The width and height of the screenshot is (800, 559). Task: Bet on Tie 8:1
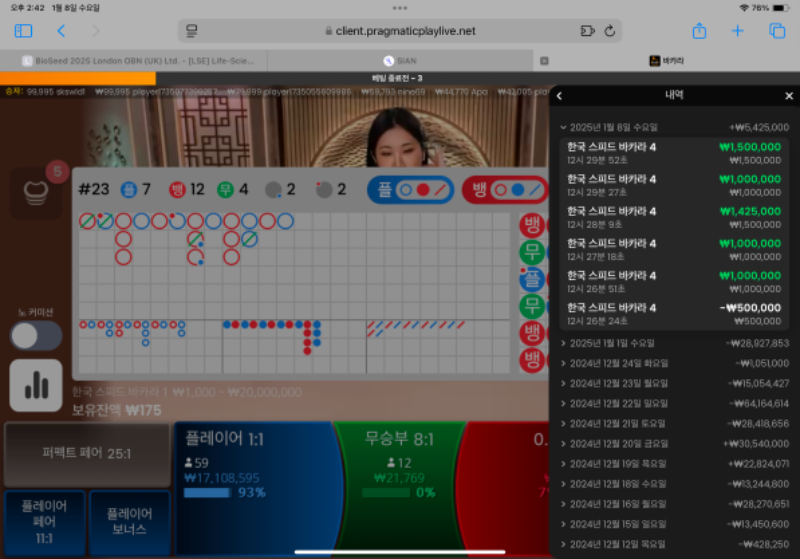399,487
